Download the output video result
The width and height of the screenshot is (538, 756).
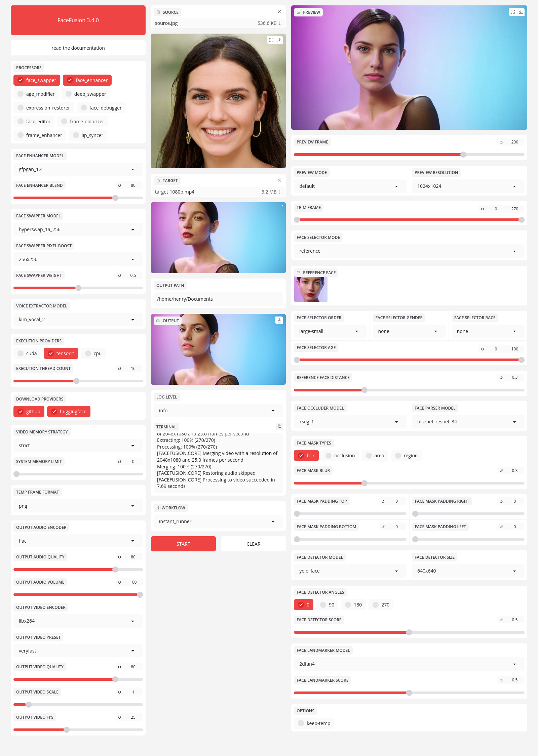(x=279, y=320)
